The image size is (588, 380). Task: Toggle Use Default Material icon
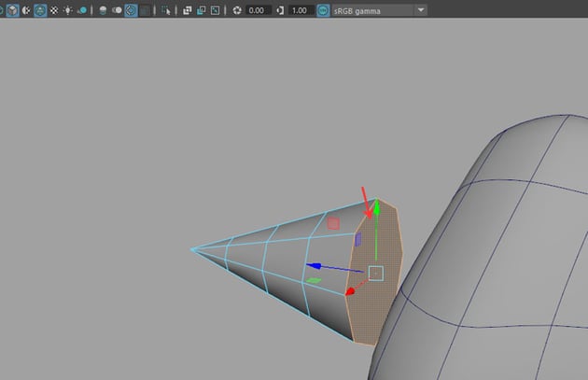point(26,10)
